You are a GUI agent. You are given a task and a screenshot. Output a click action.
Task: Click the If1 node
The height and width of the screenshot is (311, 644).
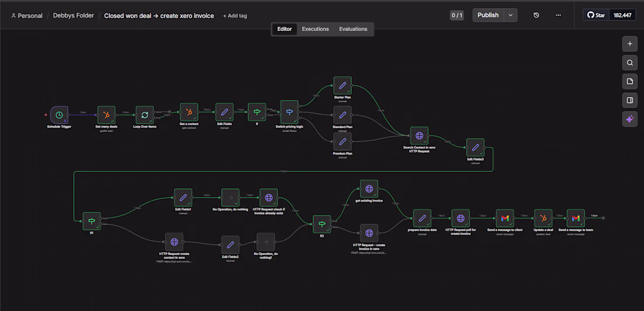[x=91, y=221]
